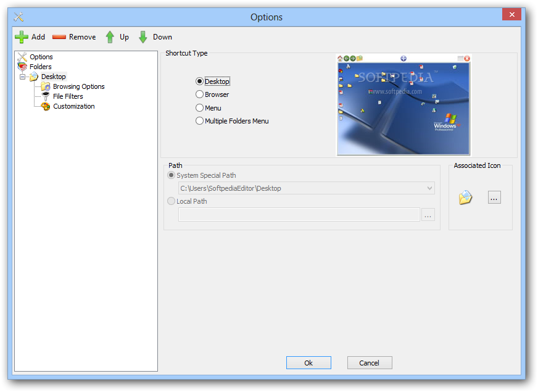This screenshot has width=538, height=392.
Task: Click the crossed-tools icon in title bar
Action: click(x=19, y=17)
